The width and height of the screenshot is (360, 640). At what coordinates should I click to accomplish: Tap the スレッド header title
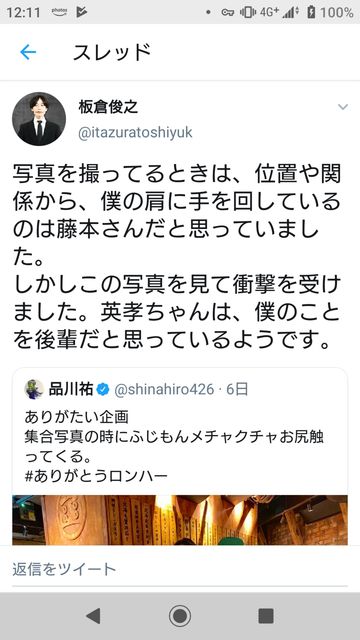point(112,52)
